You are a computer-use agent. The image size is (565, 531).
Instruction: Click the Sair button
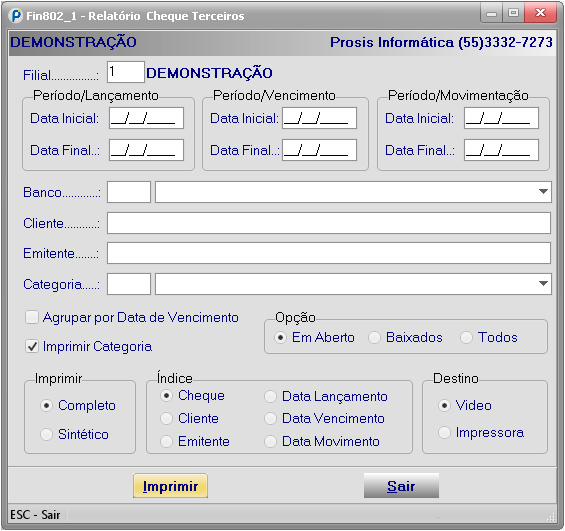(x=401, y=486)
